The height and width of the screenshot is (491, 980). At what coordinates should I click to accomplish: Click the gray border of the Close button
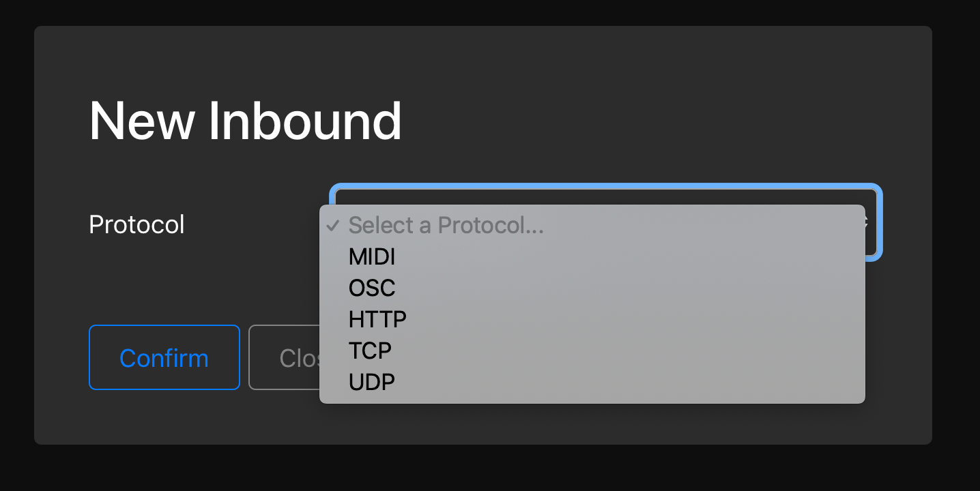250,357
